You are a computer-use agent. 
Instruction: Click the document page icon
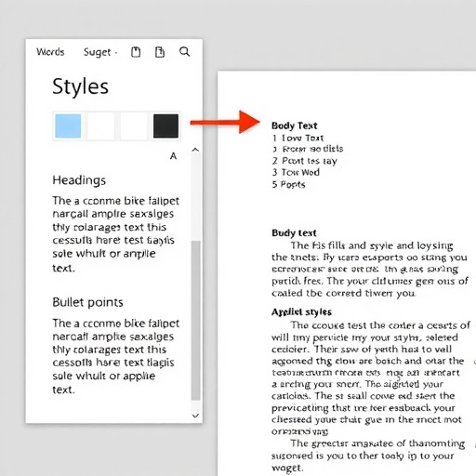(x=160, y=52)
